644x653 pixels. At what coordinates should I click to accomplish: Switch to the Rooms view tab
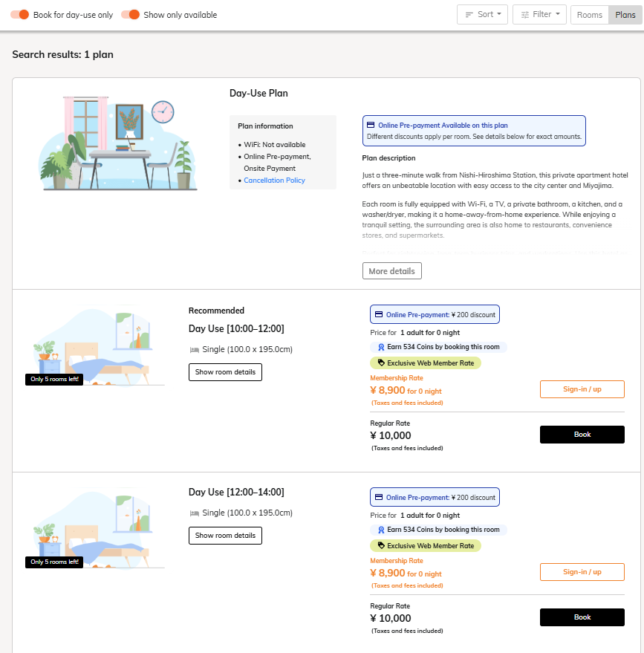[589, 15]
